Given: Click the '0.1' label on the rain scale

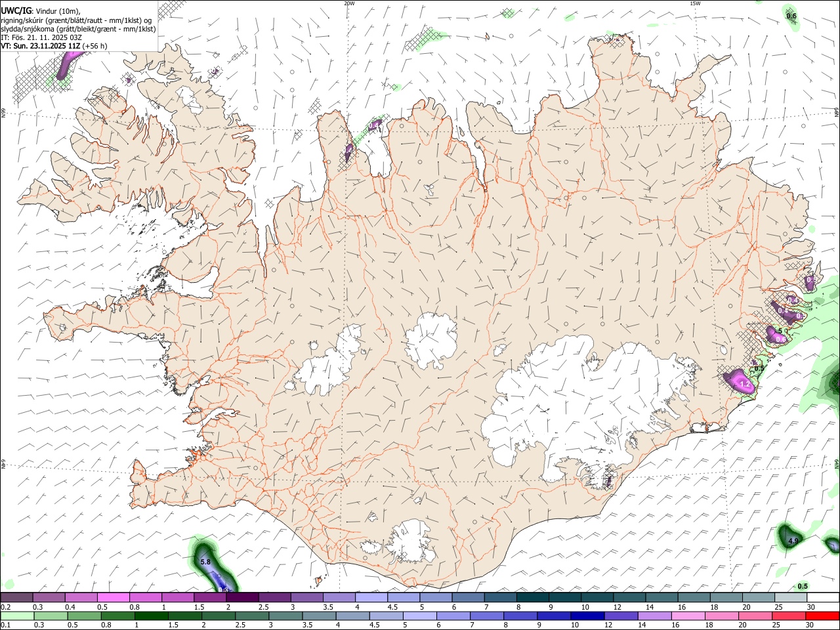Looking at the screenshot, I should (x=5, y=625).
